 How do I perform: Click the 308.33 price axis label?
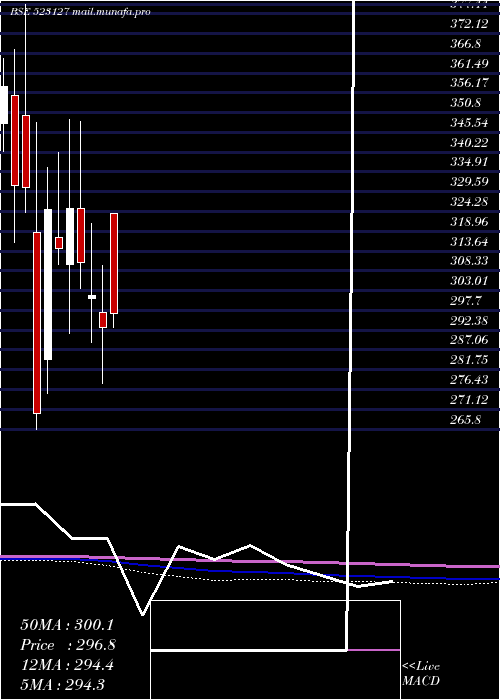point(469,261)
